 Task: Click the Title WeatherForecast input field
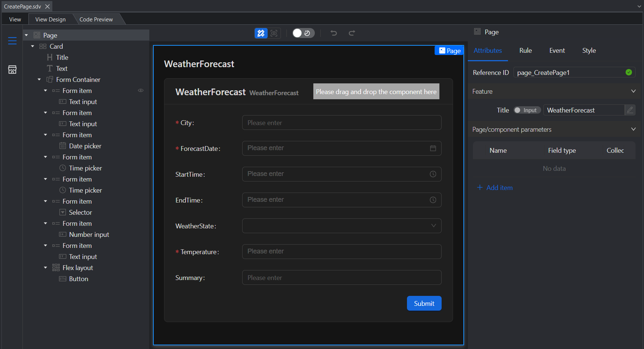point(584,110)
